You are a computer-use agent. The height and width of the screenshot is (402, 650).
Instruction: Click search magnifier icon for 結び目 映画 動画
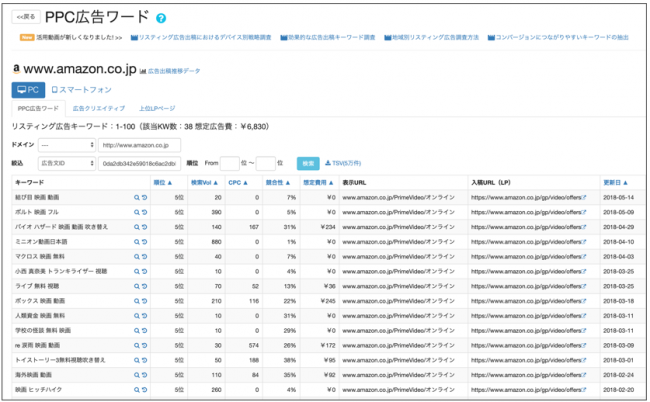pyautogui.click(x=136, y=198)
